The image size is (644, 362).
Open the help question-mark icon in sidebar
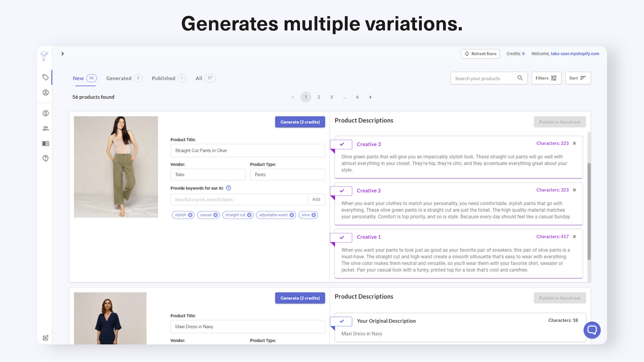(x=45, y=158)
